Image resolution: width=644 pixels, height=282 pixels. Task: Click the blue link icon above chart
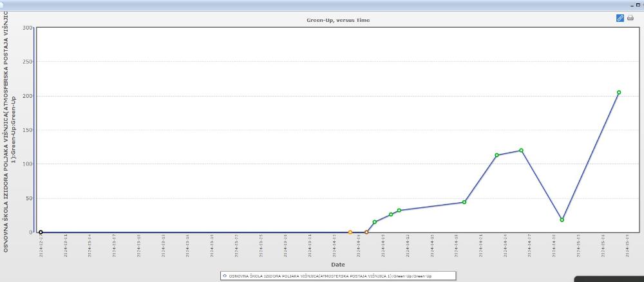(x=620, y=18)
